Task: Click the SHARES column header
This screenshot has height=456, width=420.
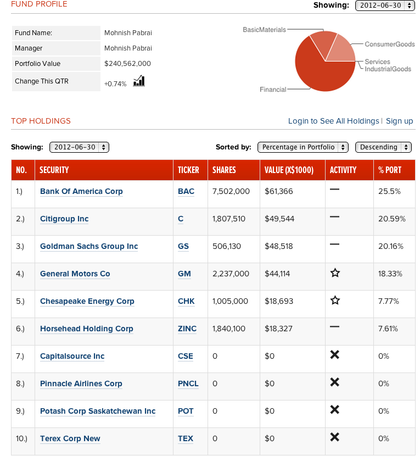Action: [234, 170]
